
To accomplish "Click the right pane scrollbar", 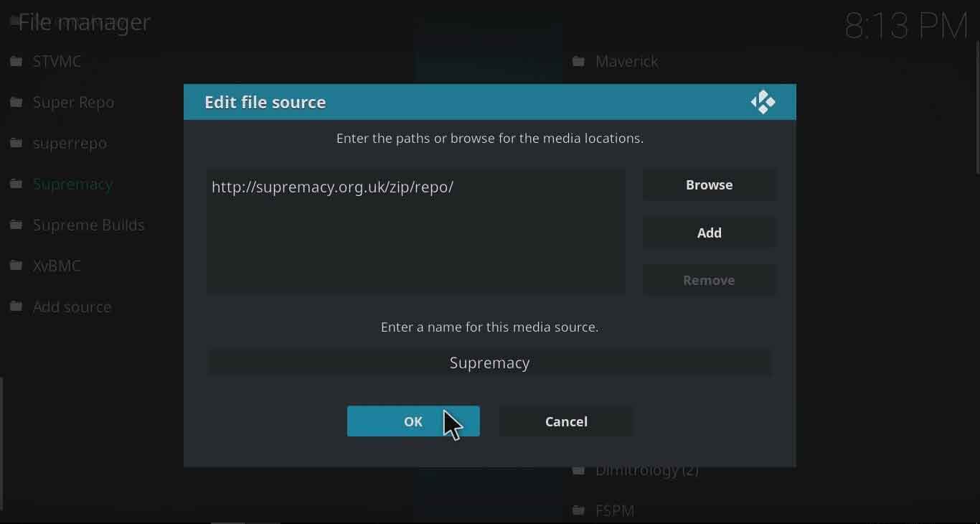I will 977,108.
